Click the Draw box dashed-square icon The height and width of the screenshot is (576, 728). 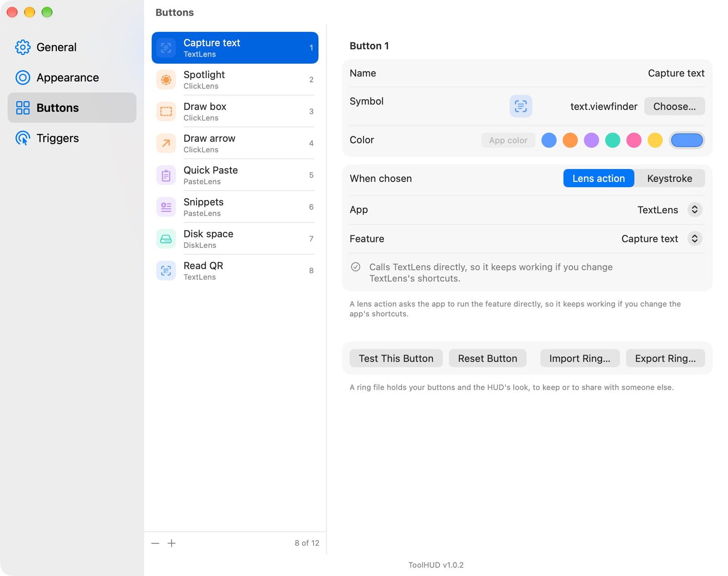[x=166, y=111]
